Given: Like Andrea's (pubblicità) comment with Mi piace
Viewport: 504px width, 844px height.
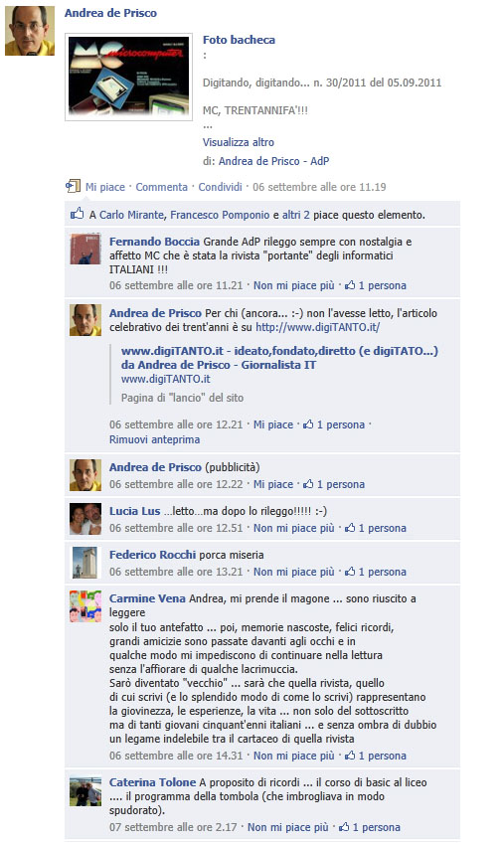Looking at the screenshot, I should tap(273, 484).
